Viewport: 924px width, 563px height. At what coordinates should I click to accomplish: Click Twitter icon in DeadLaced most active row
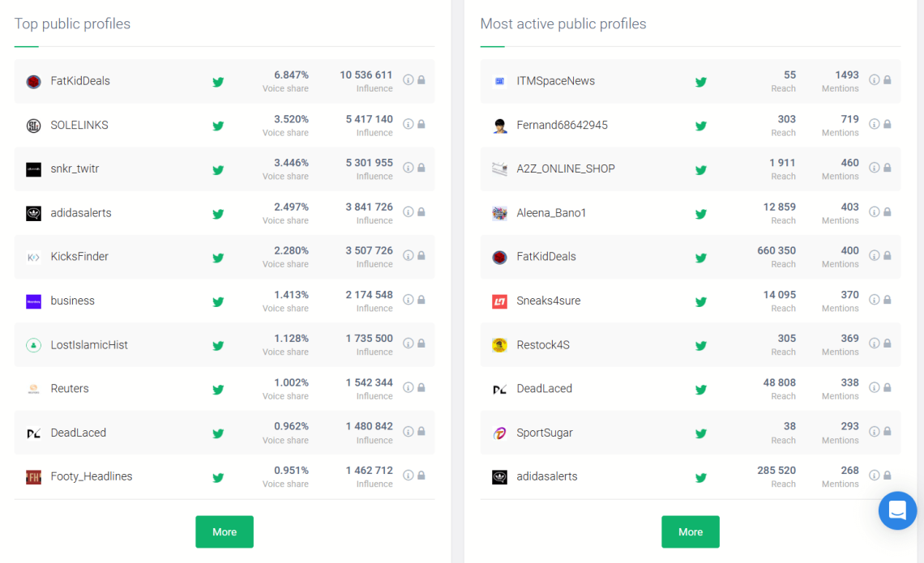coord(701,390)
